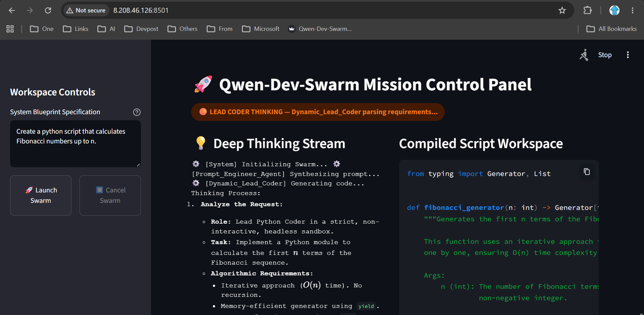Open the One bookmarks folder
This screenshot has width=644, height=315.
42,29
